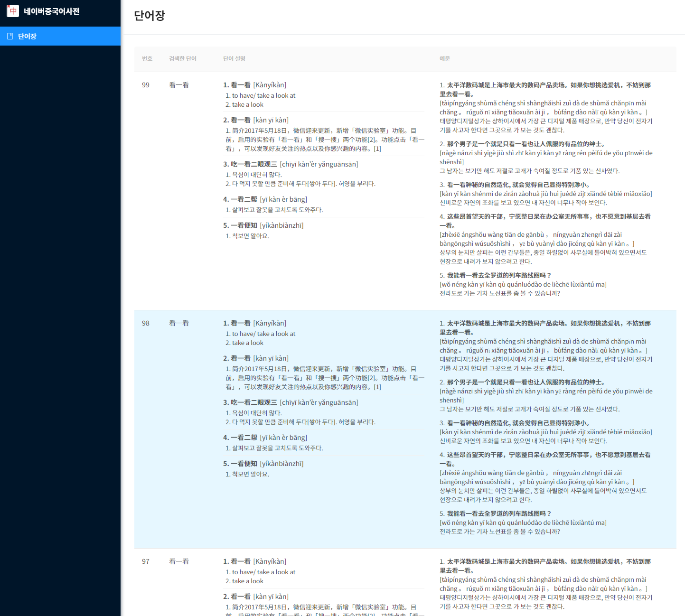Click '욕심이 대단히 많다' in row 98
Screen dimensions: 685x616
click(254, 413)
